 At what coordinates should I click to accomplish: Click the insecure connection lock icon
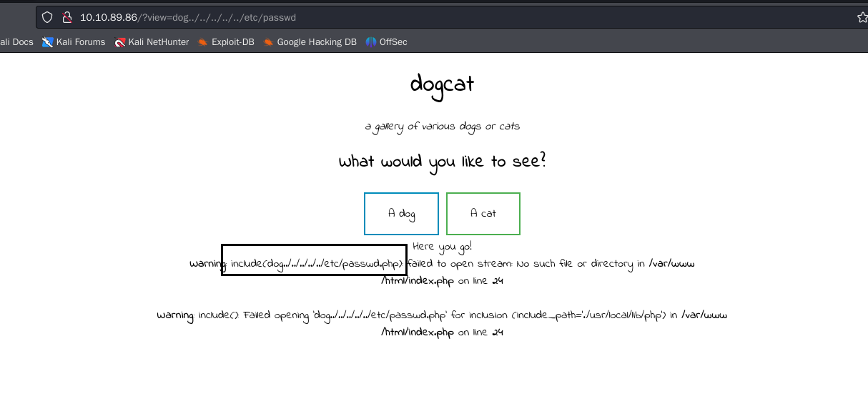tap(67, 17)
